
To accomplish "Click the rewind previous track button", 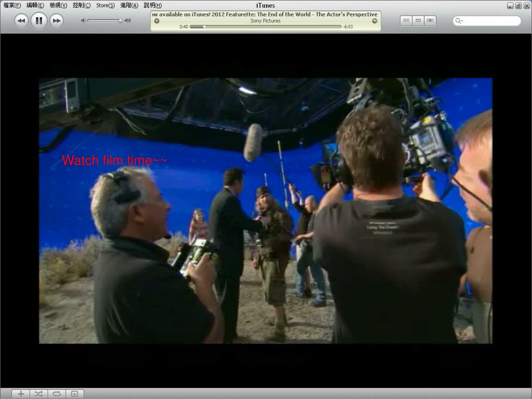I will click(x=21, y=21).
